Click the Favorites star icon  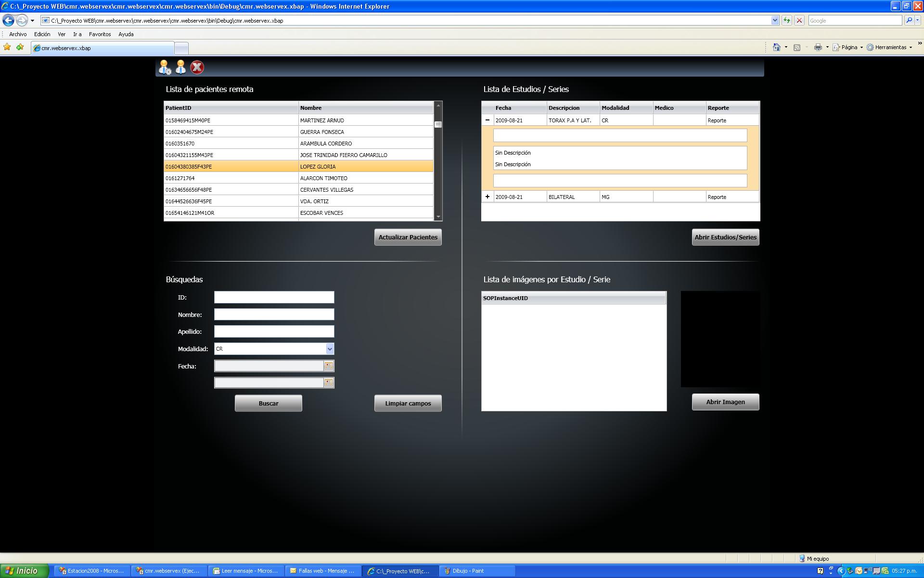(7, 47)
